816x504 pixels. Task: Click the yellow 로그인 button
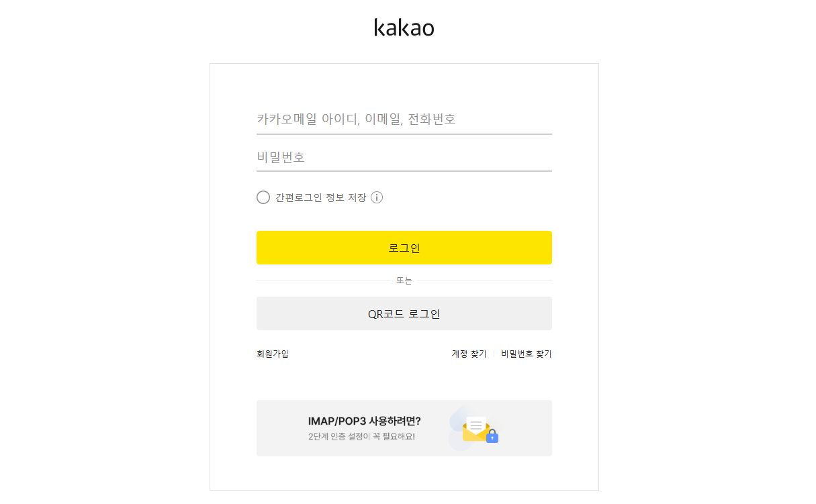(404, 248)
